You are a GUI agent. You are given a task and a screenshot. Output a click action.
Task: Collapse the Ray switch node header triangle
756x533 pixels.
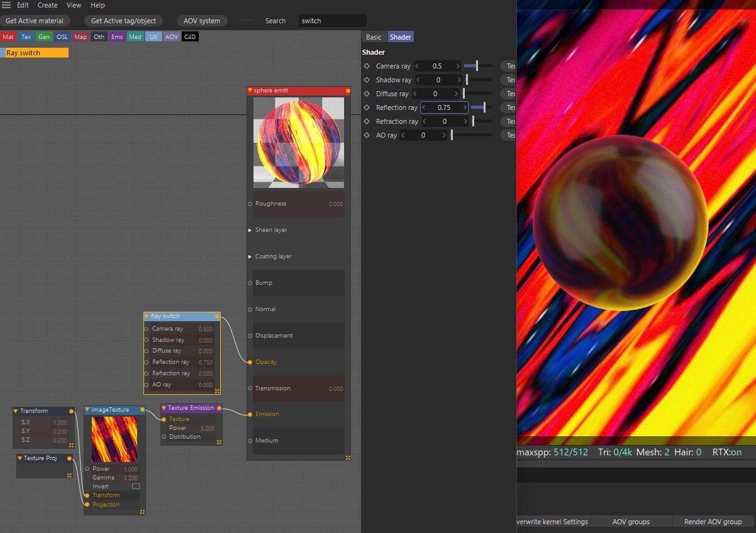pyautogui.click(x=147, y=316)
